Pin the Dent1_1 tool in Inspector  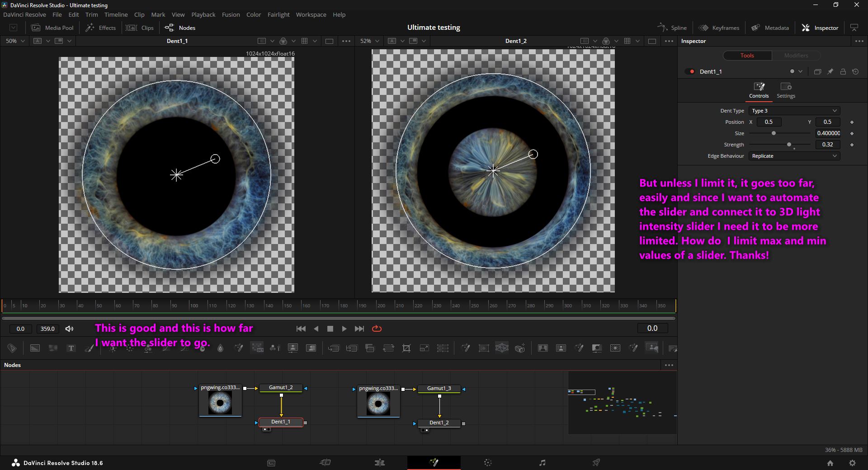pos(830,71)
